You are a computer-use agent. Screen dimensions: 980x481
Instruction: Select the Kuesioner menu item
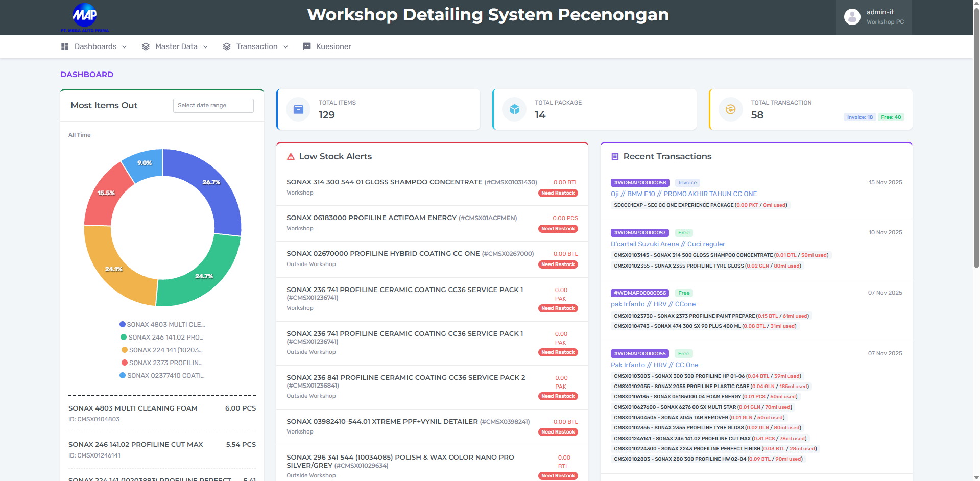click(333, 46)
